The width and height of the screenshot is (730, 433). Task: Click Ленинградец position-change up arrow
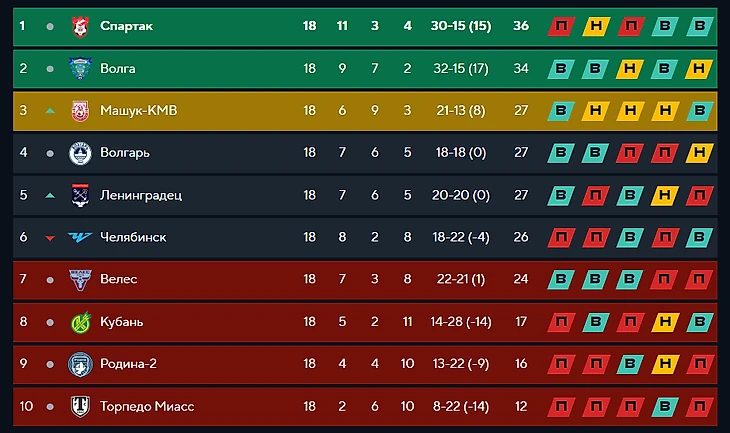tap(50, 196)
